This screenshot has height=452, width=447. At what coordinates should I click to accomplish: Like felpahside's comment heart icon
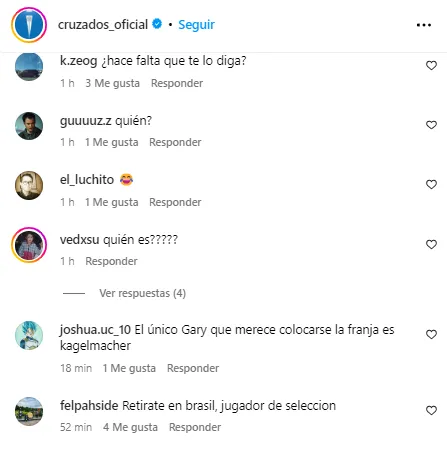[x=431, y=410]
